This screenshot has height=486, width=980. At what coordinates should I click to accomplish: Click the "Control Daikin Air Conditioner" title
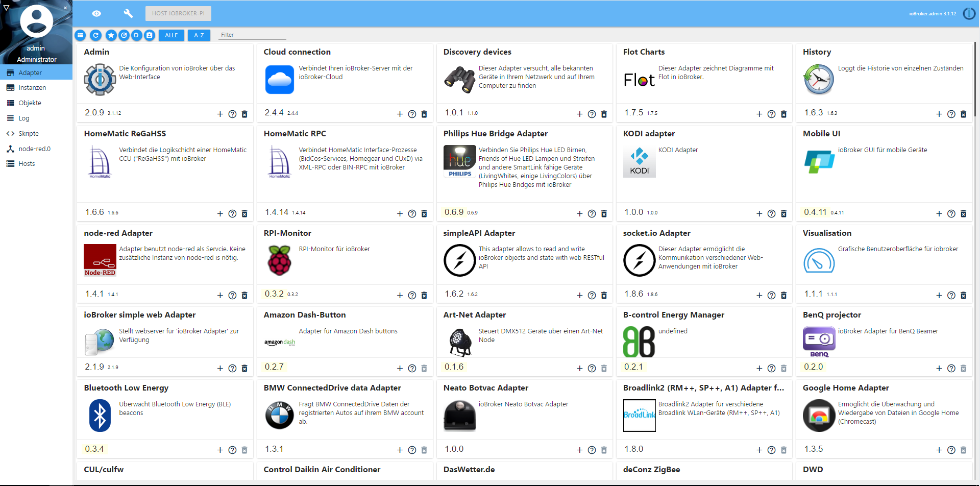(322, 470)
